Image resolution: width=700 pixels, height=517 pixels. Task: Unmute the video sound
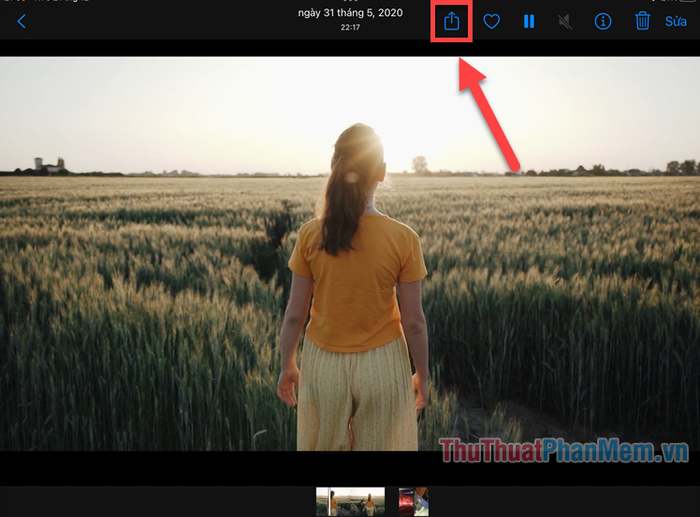coord(565,21)
